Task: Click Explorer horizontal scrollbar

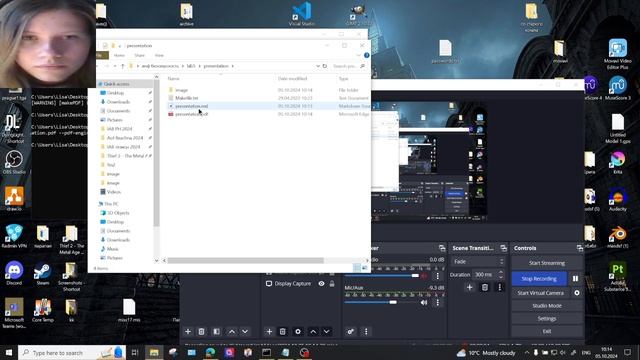Action: 245,260
